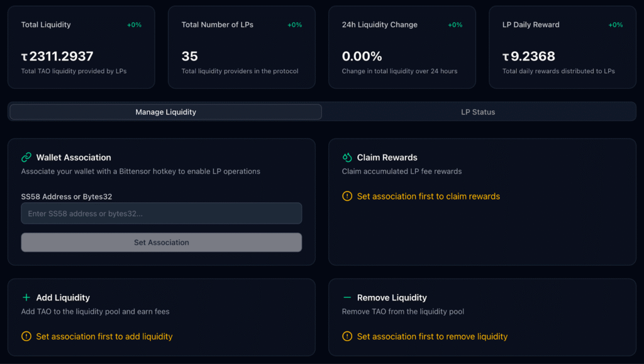Click the +0% badge on 24h Liquidity Change
The width and height of the screenshot is (644, 364).
455,25
